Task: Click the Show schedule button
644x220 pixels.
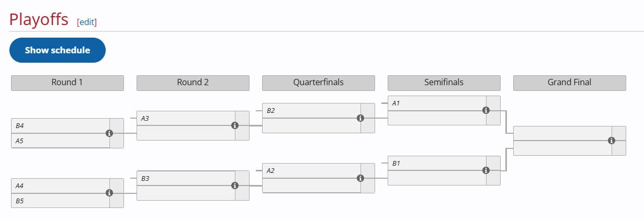Action: click(58, 50)
